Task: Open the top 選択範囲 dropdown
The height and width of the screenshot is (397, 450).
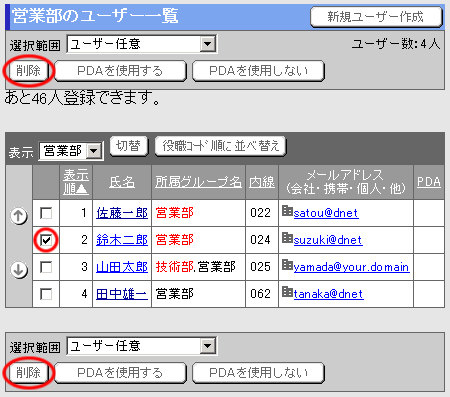Action: click(142, 44)
